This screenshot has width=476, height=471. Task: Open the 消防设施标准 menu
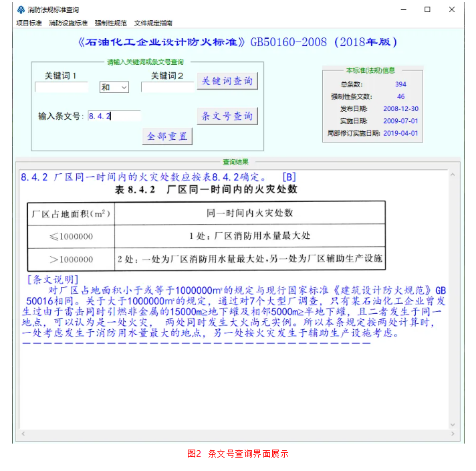[x=68, y=23]
